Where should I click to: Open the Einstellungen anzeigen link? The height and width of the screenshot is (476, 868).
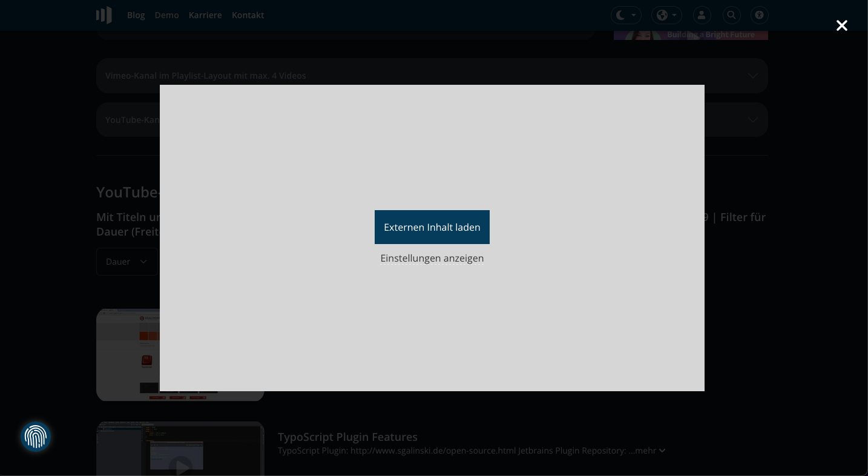click(x=432, y=259)
